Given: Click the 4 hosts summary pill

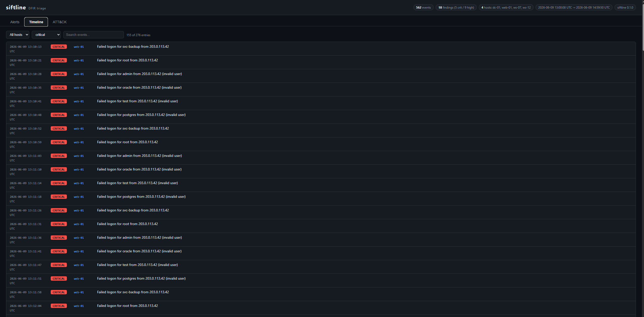Looking at the screenshot, I should (x=506, y=8).
